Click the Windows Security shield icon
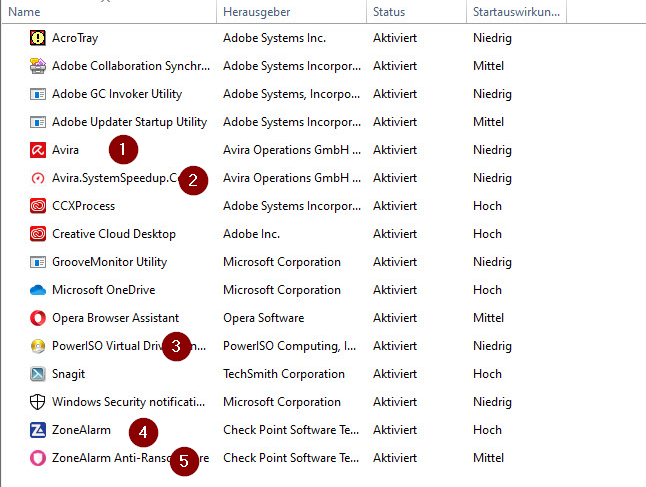 point(38,402)
